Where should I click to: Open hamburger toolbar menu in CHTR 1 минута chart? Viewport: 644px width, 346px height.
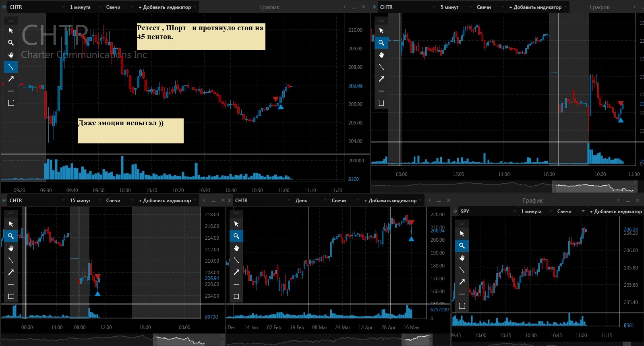[11, 20]
